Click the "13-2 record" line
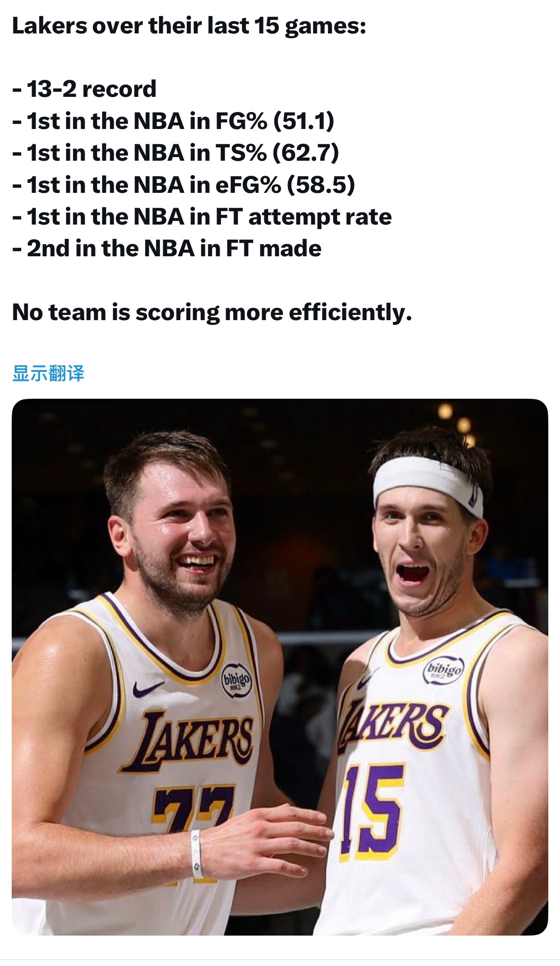The height and width of the screenshot is (966, 560). coord(85,89)
